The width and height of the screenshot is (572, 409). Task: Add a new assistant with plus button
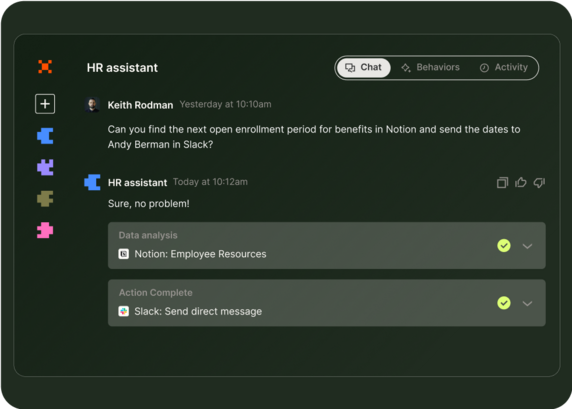pos(45,104)
